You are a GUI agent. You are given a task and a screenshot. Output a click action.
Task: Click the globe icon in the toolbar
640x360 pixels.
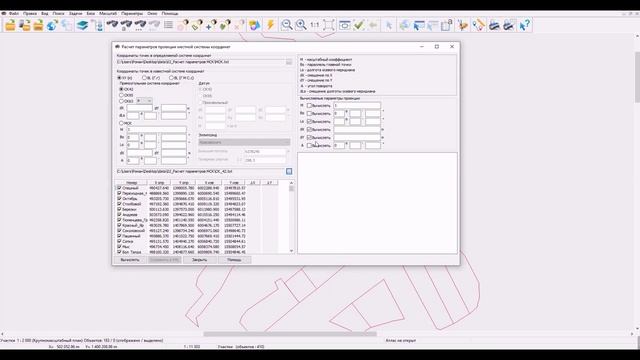52,25
